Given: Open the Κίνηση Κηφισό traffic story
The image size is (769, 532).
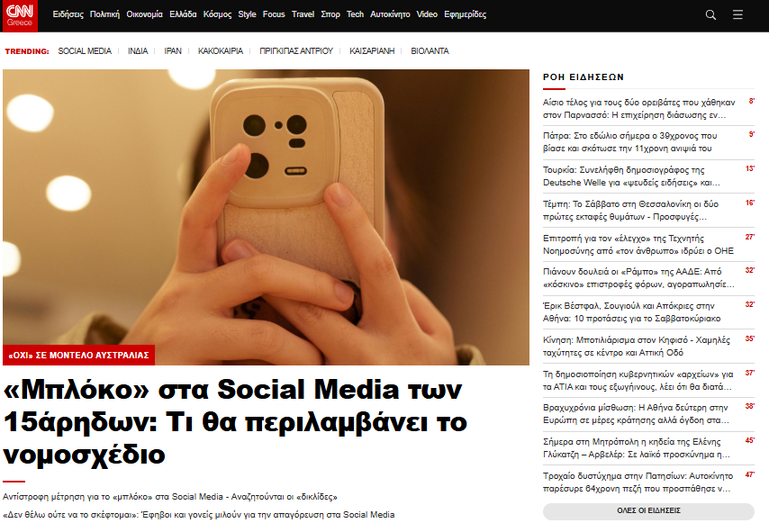Looking at the screenshot, I should click(636, 347).
